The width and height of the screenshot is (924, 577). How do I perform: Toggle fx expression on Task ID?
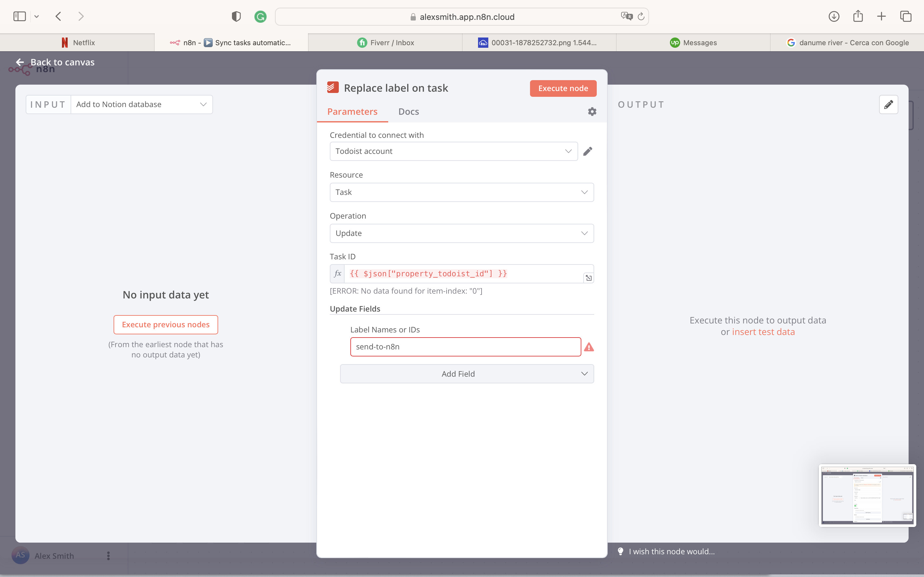[338, 274]
